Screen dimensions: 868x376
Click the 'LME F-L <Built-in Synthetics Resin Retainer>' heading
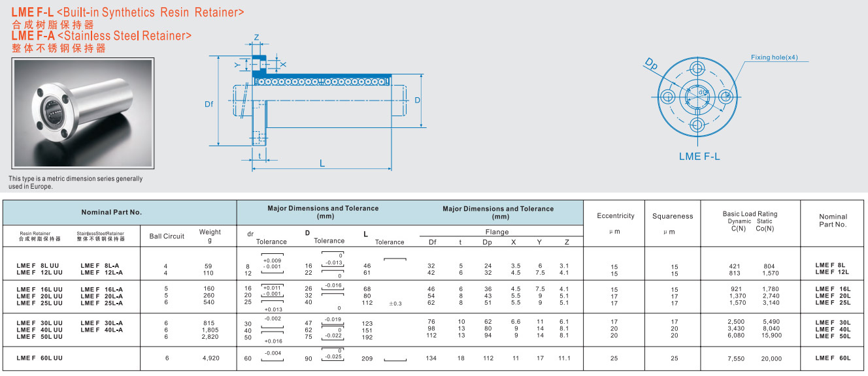(128, 12)
